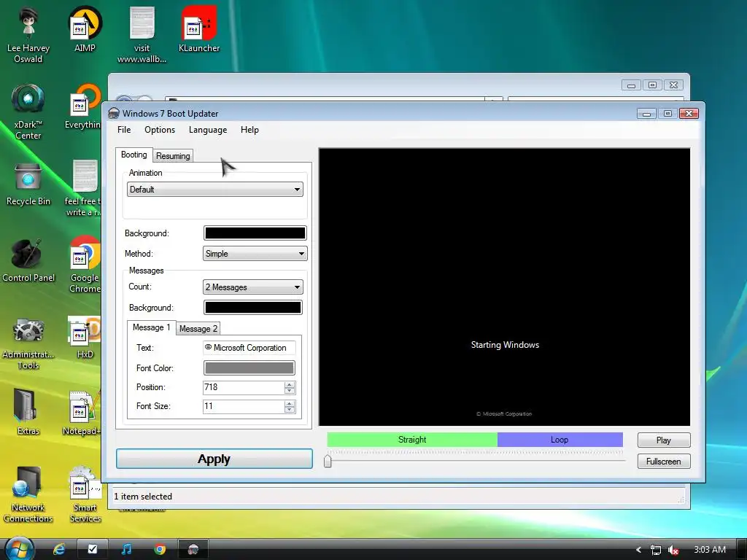Image resolution: width=747 pixels, height=560 pixels.
Task: Select the Google Chrome desktop shortcut
Action: click(x=85, y=264)
